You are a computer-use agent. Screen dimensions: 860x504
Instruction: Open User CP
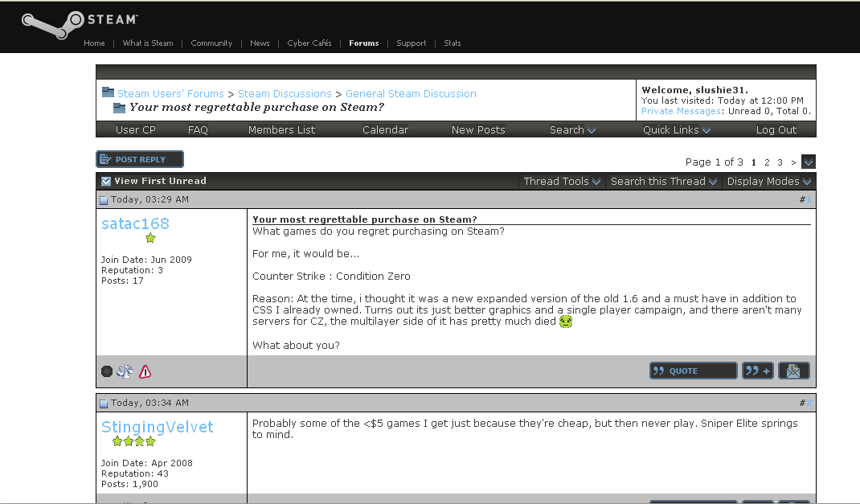pyautogui.click(x=136, y=130)
